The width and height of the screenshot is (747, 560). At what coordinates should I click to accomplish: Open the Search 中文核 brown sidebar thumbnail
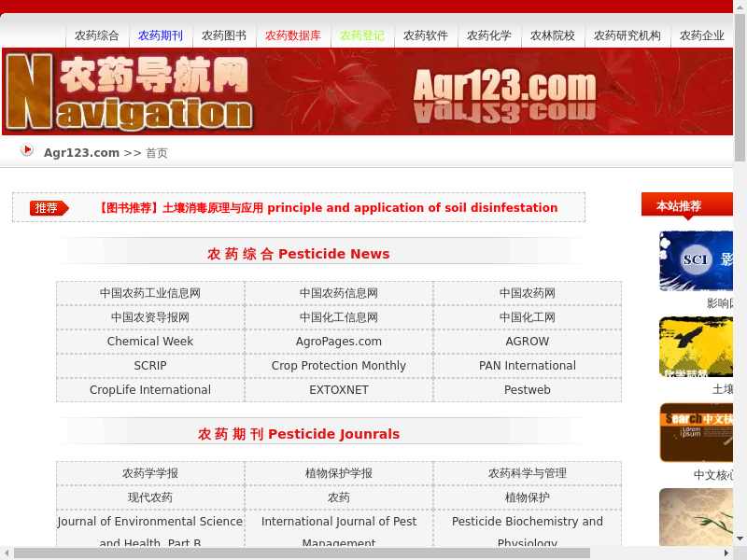pos(696,432)
